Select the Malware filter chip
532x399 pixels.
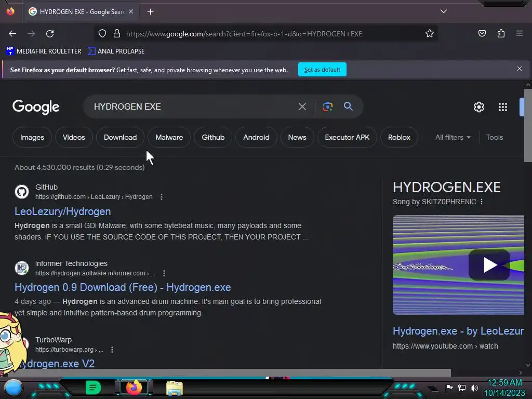[x=169, y=137]
